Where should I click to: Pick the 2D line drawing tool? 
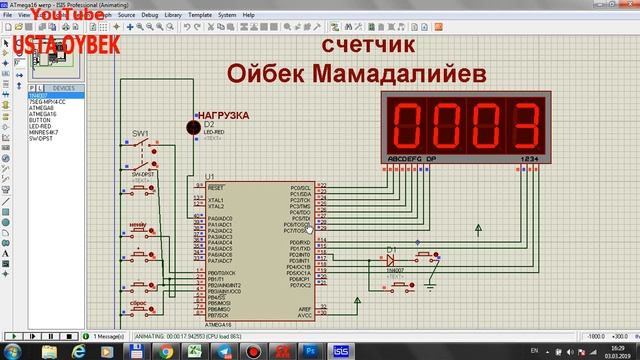coord(6,202)
